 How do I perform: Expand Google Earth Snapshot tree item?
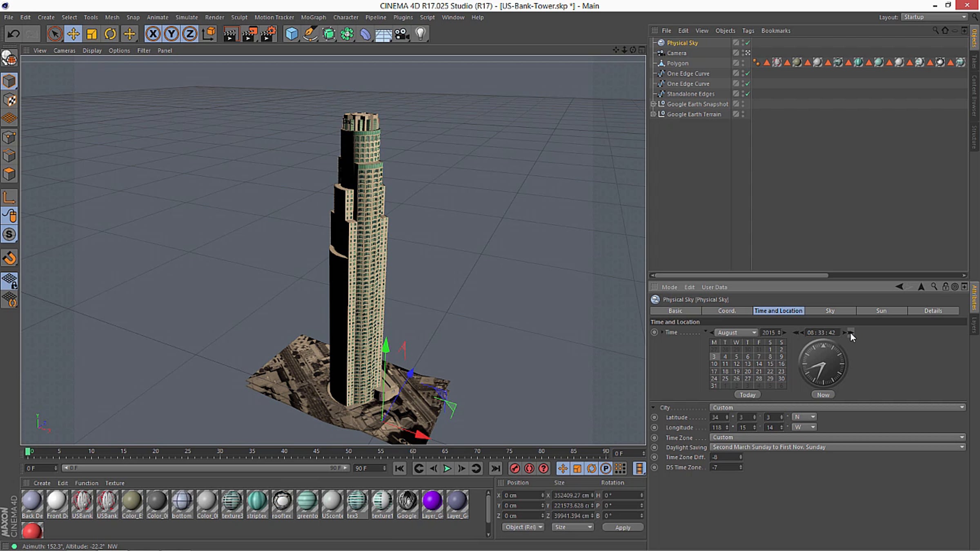click(653, 104)
